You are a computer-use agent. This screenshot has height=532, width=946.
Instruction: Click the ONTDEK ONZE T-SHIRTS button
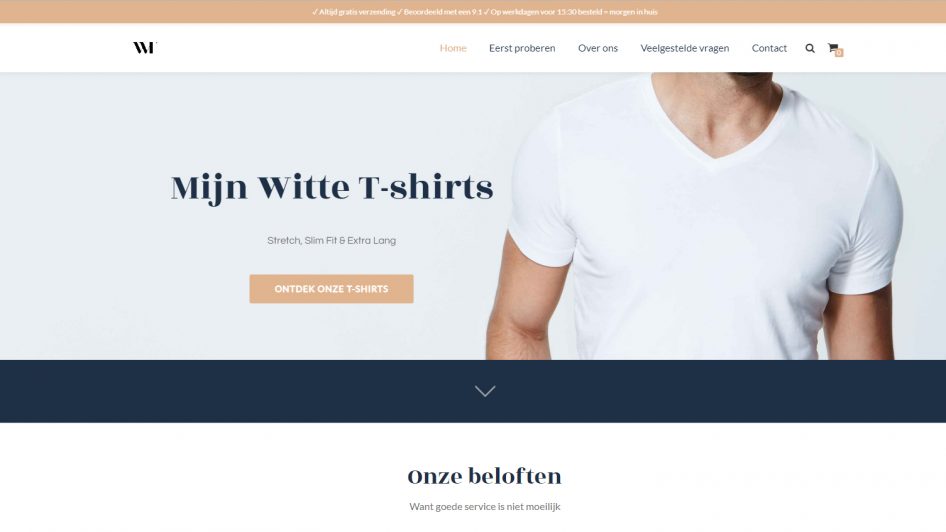point(331,289)
